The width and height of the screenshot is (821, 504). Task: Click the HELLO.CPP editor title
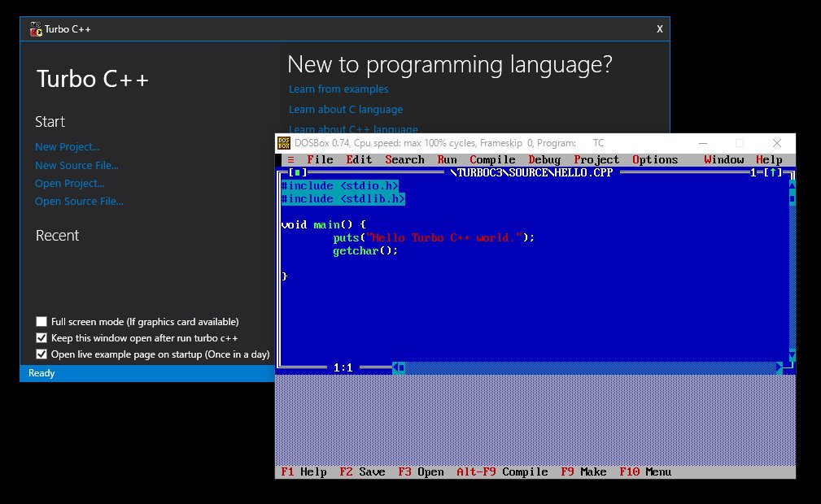tap(531, 172)
